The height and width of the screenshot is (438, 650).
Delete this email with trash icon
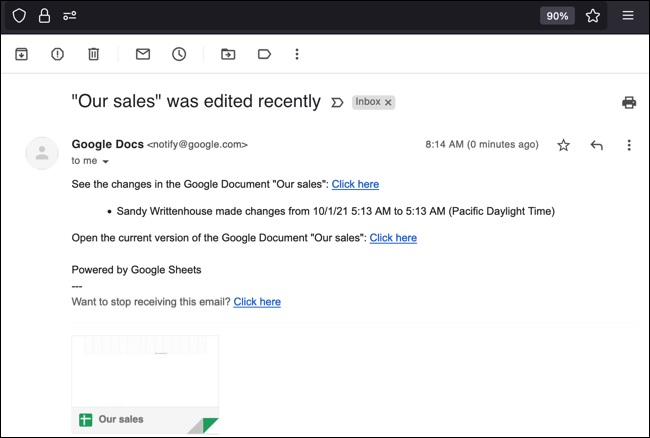coord(93,54)
